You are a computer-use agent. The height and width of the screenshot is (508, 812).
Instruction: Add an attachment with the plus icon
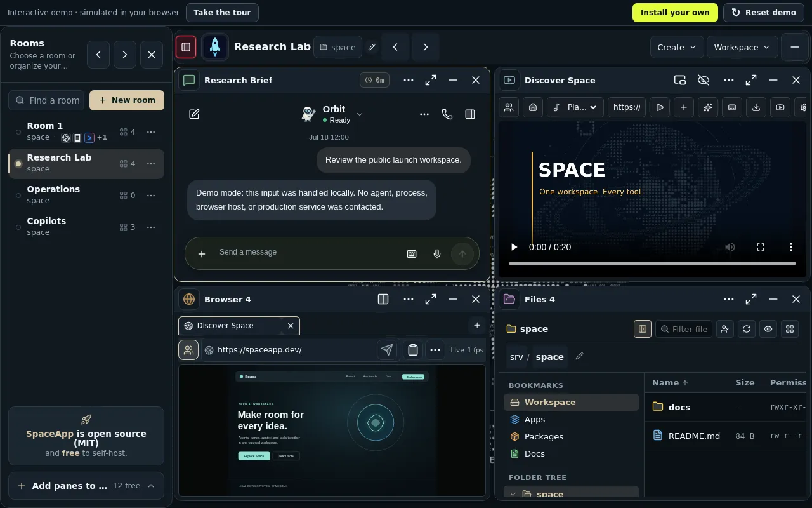coord(202,254)
